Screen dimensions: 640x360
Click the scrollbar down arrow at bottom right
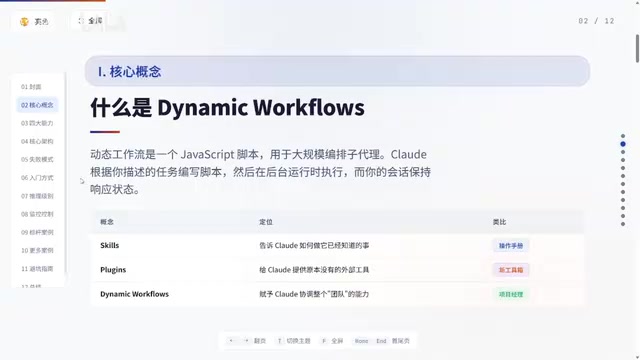(x=637, y=357)
